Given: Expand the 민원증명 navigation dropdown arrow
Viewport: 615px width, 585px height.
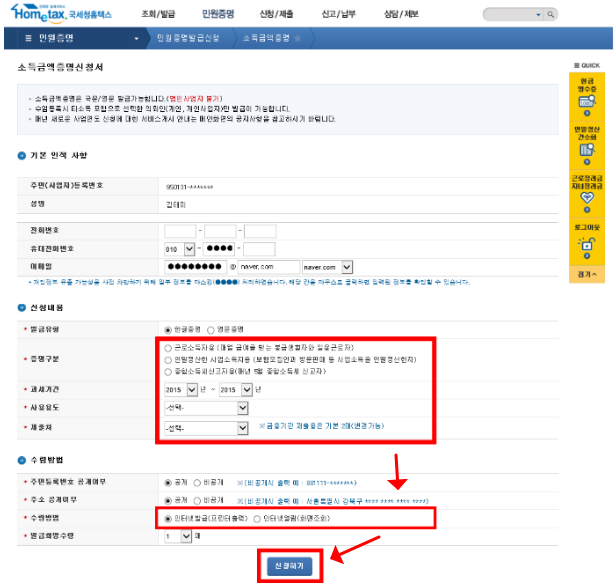Looking at the screenshot, I should [136, 38].
